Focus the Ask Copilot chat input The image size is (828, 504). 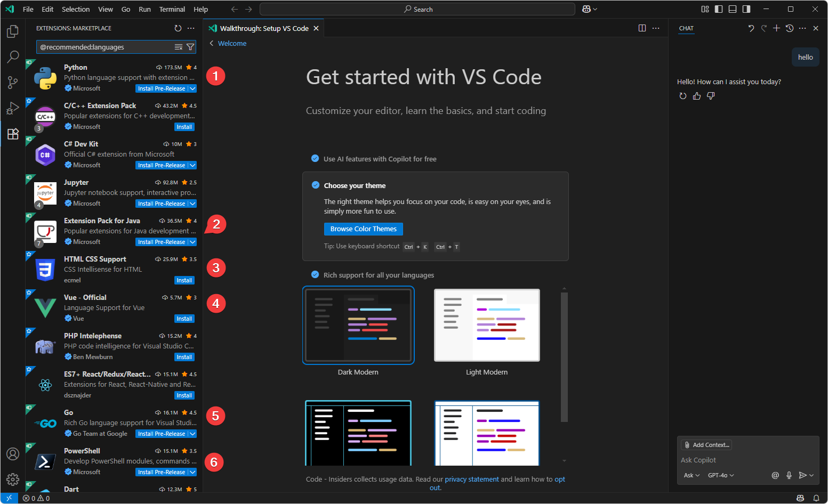point(748,460)
